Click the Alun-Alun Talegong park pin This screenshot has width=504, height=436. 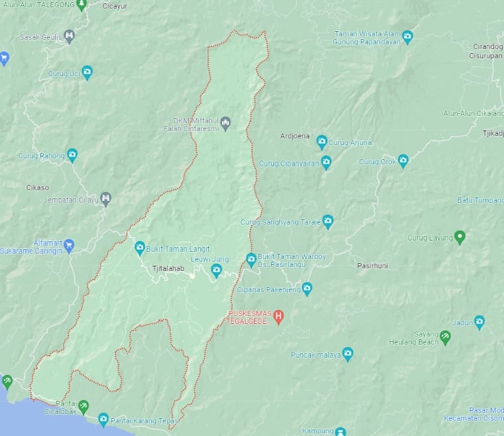[82, 5]
